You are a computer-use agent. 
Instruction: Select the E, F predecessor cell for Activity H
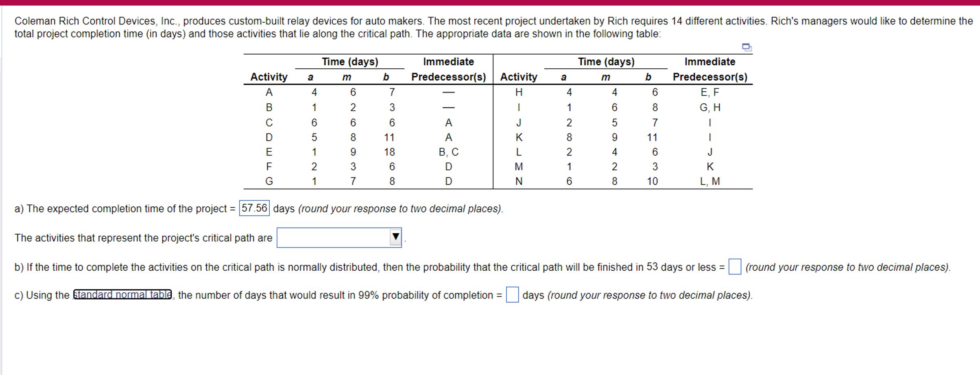pyautogui.click(x=710, y=92)
